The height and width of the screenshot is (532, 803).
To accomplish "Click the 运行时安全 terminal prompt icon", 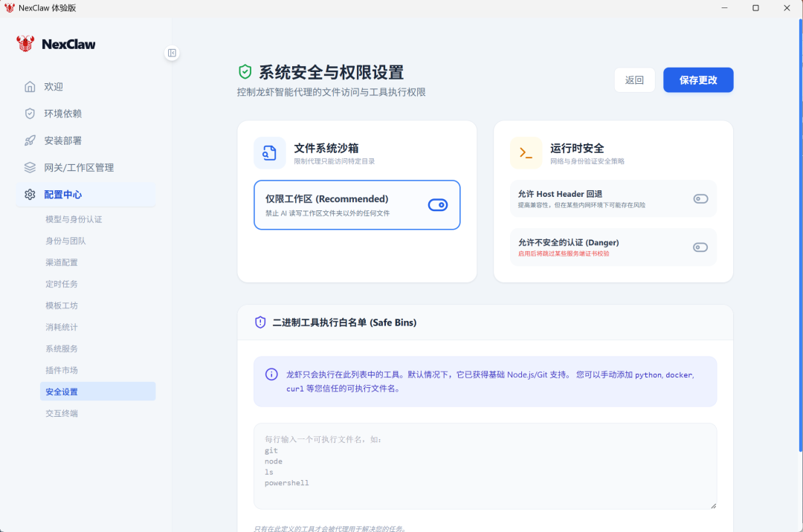I will point(526,153).
